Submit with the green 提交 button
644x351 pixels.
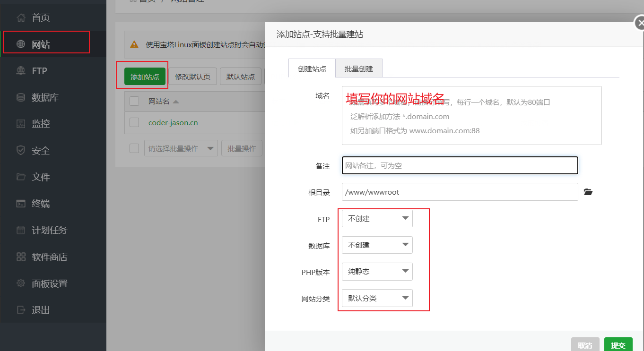coord(618,345)
